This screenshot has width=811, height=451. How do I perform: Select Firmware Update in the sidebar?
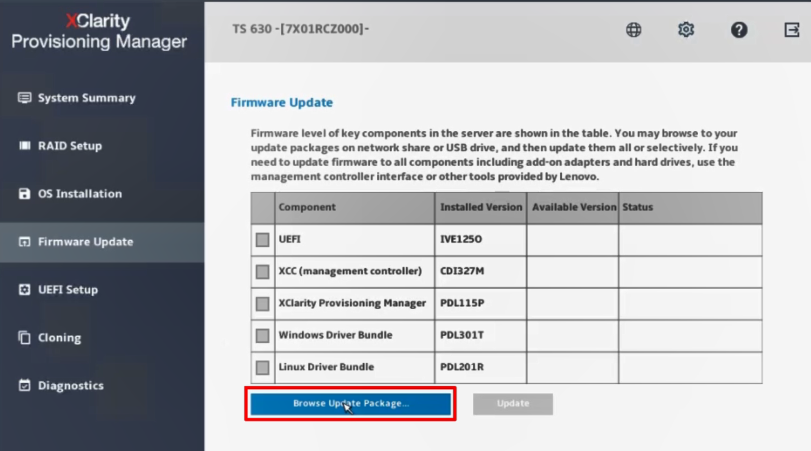pos(85,242)
